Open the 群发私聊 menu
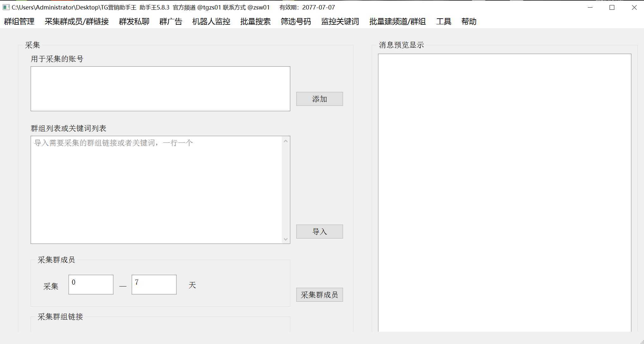Screen dimensions: 644x344 [x=134, y=21]
